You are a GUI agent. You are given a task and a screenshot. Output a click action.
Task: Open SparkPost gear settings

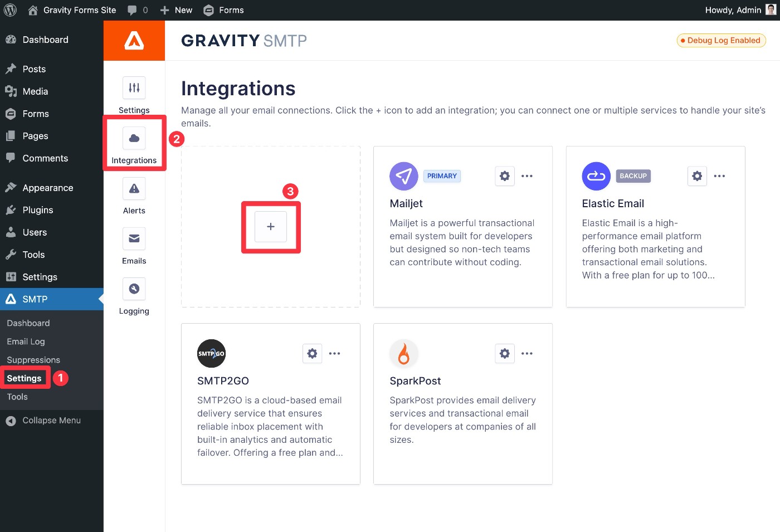(505, 353)
